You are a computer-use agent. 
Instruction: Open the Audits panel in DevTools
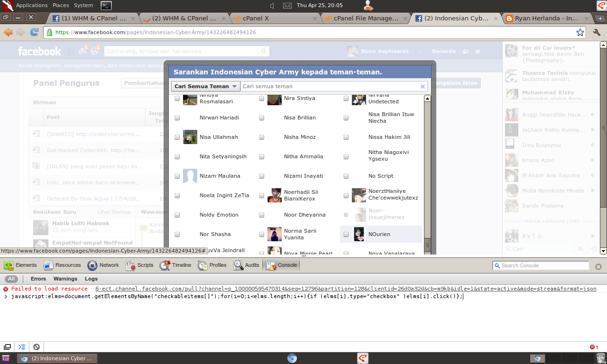point(246,265)
